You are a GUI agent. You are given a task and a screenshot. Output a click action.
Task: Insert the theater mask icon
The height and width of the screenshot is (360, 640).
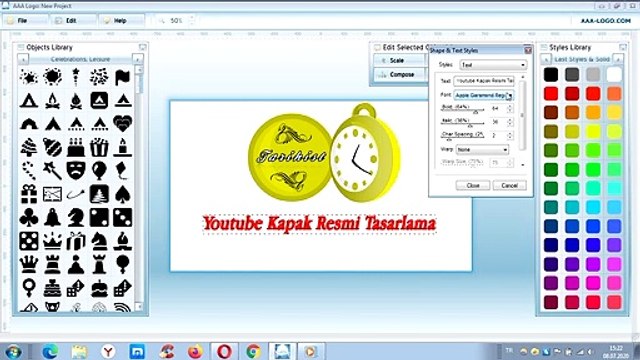(x=76, y=171)
